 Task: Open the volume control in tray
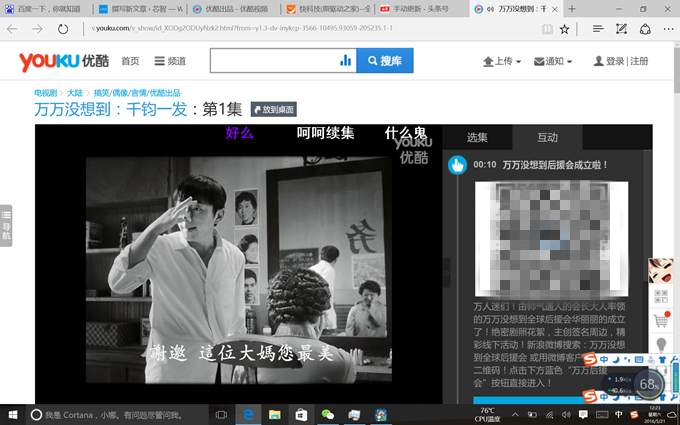point(566,415)
